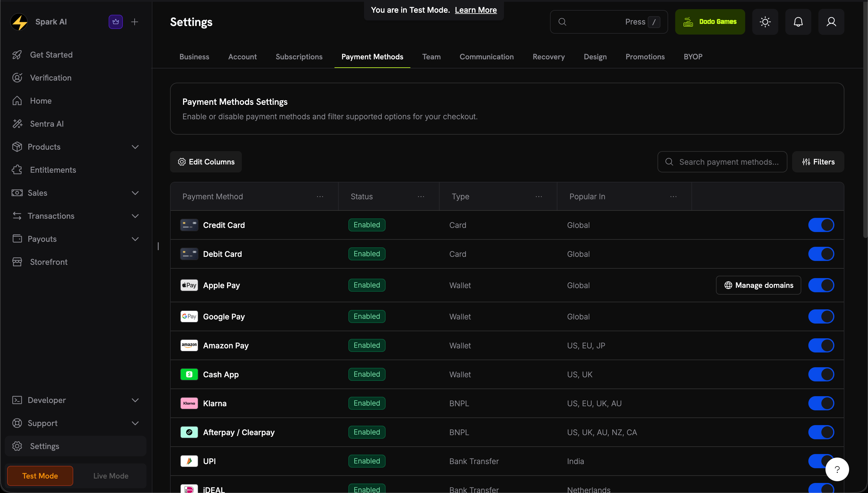Viewport: 868px width, 493px height.
Task: Switch to the Business tab
Action: [x=194, y=57]
